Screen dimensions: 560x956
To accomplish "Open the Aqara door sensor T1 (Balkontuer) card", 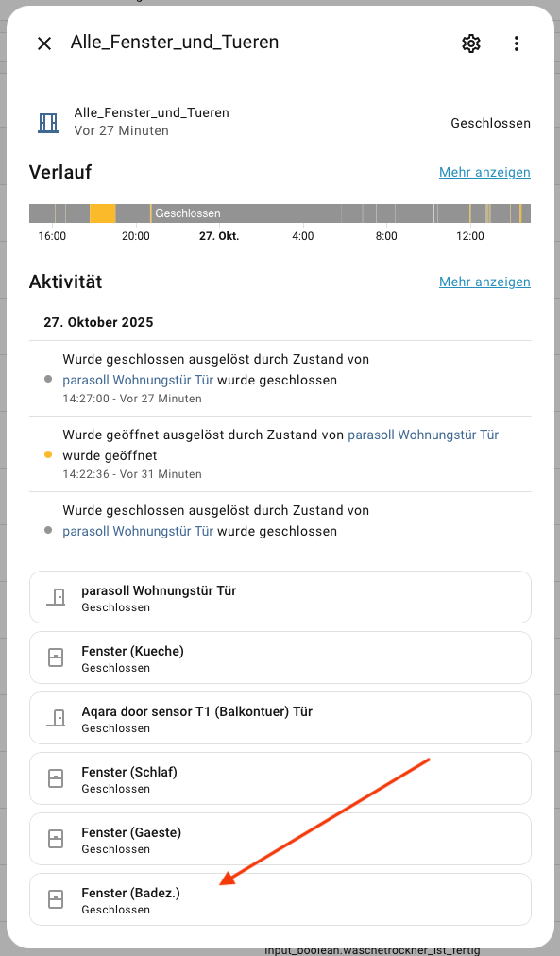I will tap(280, 718).
